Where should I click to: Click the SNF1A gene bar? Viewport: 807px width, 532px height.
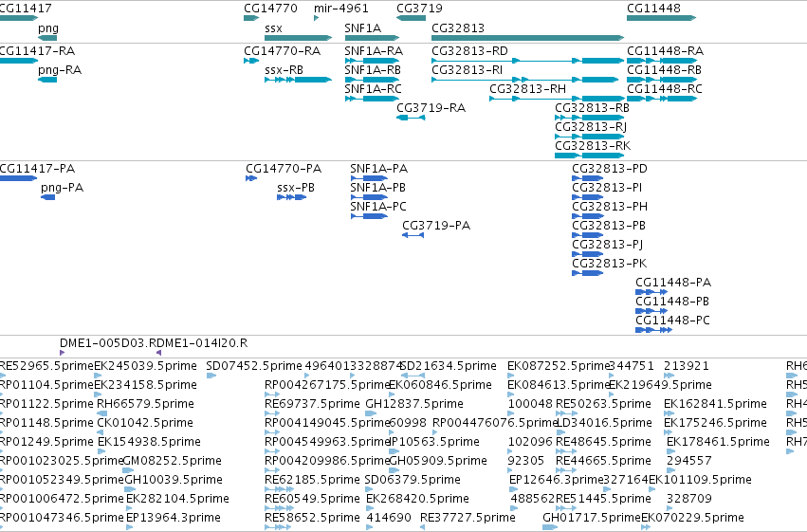(x=372, y=38)
